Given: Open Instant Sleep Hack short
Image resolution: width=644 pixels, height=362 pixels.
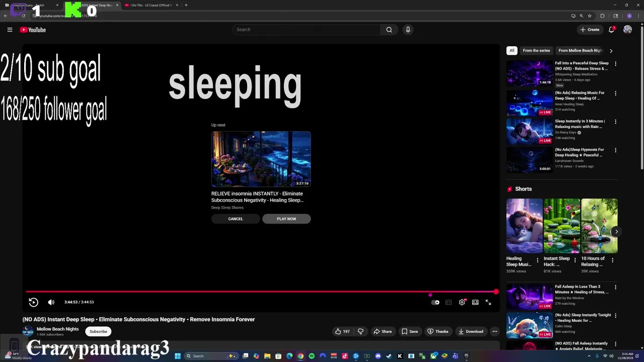Looking at the screenshot, I should click(x=561, y=226).
